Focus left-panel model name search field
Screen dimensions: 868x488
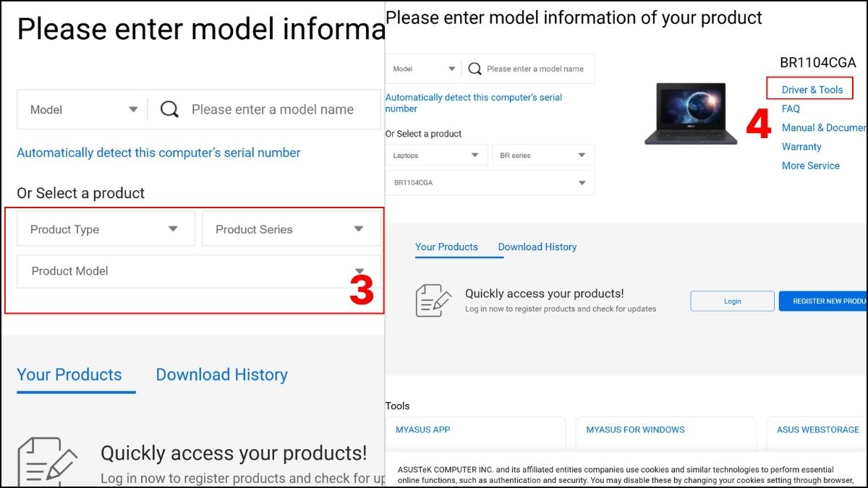[273, 110]
